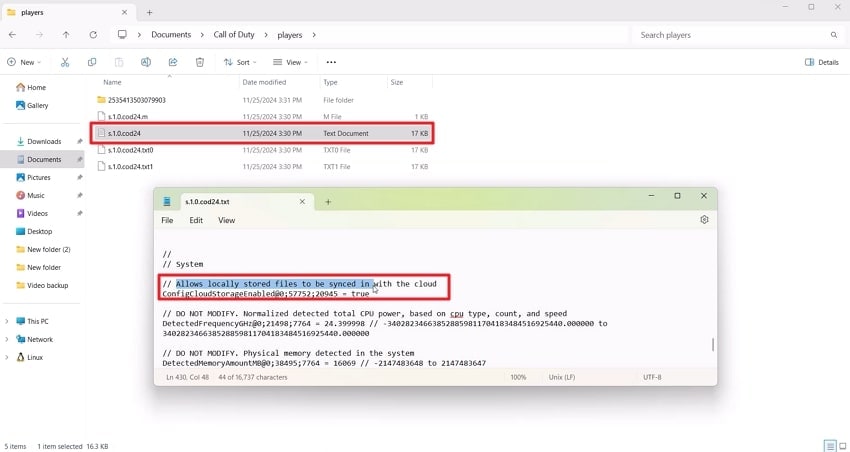Open the View dropdown in Explorer
Image resolution: width=850 pixels, height=452 pixels.
tap(290, 62)
